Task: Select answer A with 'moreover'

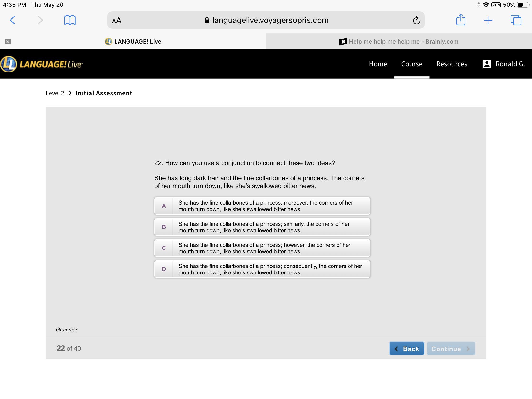Action: click(x=262, y=206)
